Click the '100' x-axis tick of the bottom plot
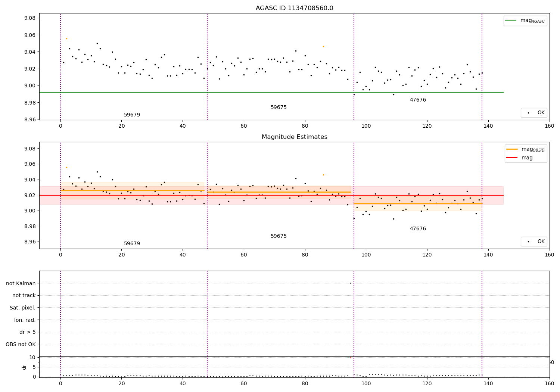The width and height of the screenshot is (560, 392). point(366,383)
